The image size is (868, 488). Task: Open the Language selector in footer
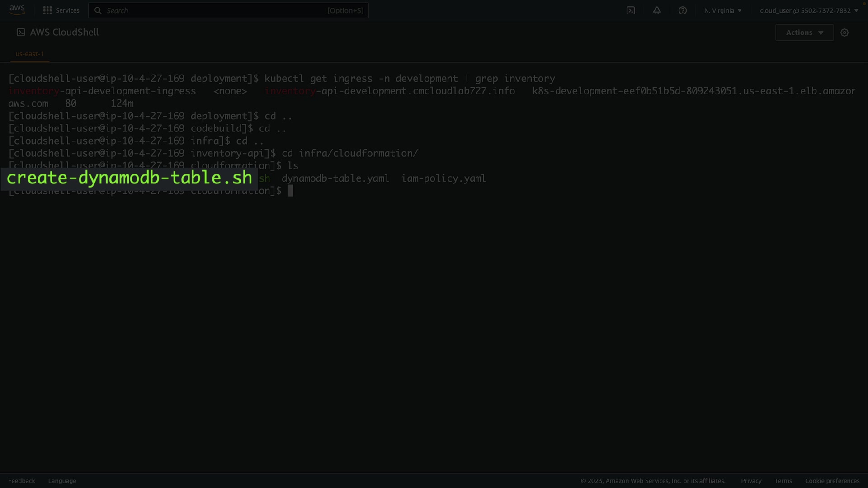point(62,481)
